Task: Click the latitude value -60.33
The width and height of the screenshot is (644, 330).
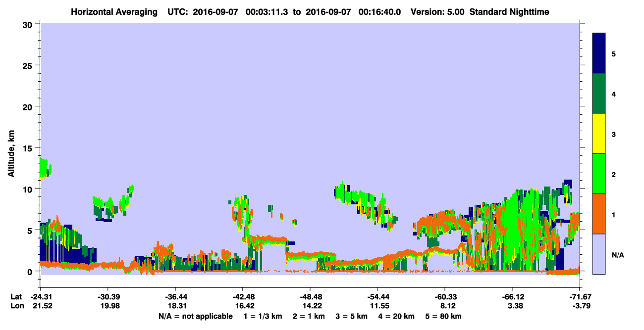Action: (x=444, y=297)
